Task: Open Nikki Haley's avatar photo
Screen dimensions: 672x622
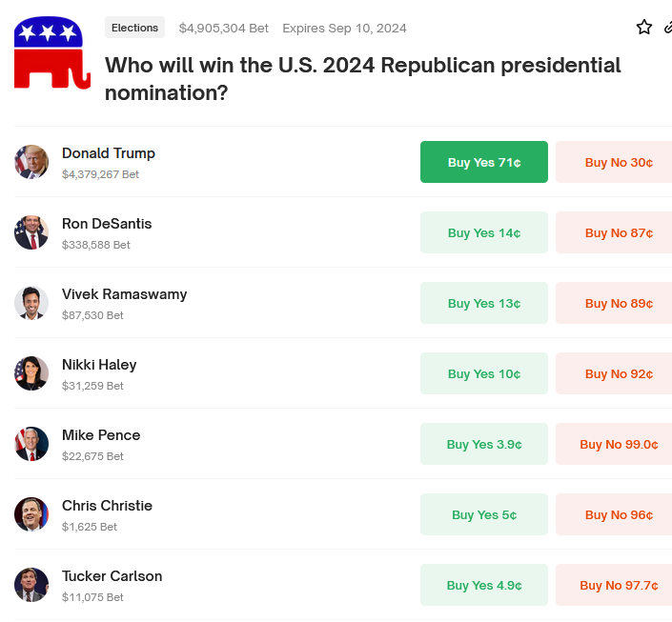Action: coord(31,373)
